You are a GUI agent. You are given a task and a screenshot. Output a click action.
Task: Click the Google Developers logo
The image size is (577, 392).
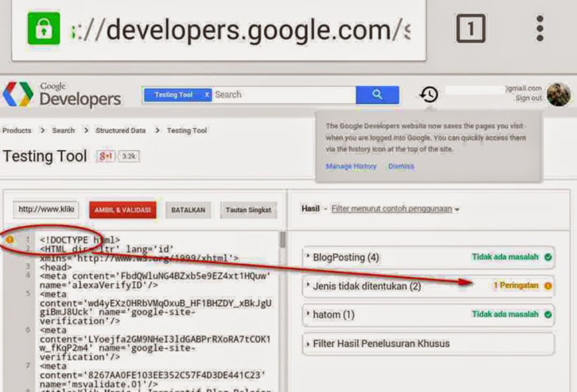pyautogui.click(x=62, y=94)
